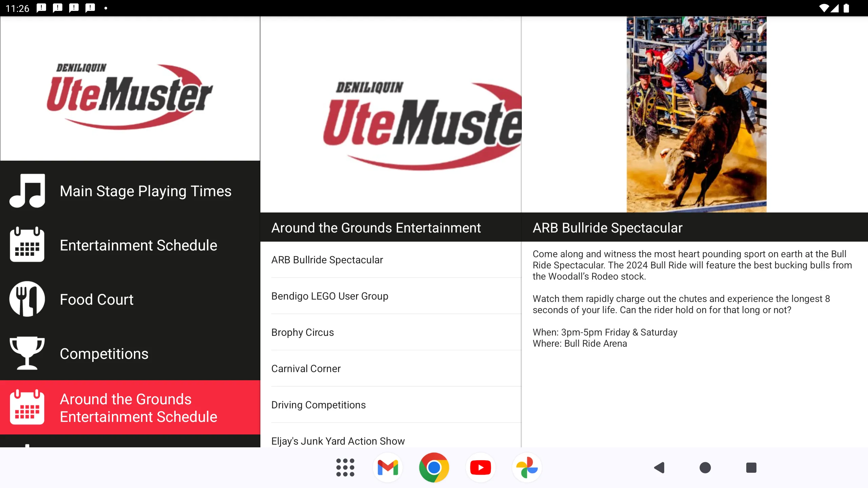Image resolution: width=868 pixels, height=488 pixels.
Task: Tap the Deniliquin Ute Muster sidebar logo
Action: pyautogui.click(x=130, y=96)
